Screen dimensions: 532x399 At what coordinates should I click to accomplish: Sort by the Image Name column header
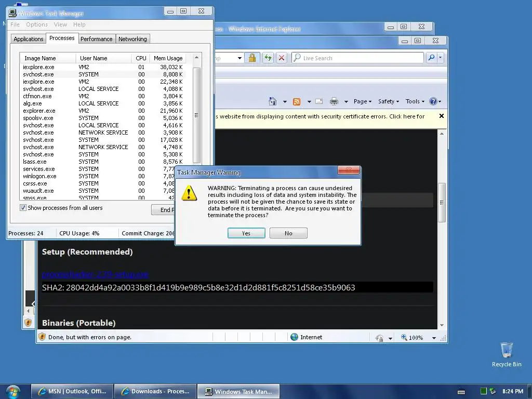click(x=47, y=58)
